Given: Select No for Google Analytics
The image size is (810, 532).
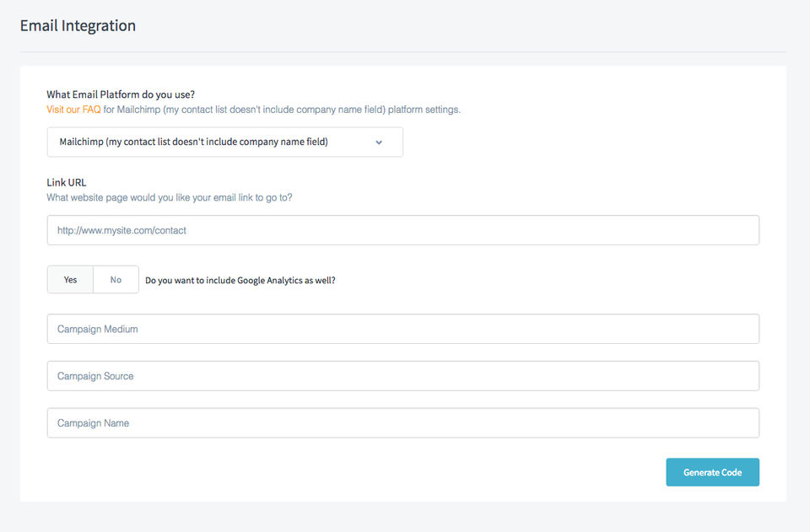Looking at the screenshot, I should (116, 280).
